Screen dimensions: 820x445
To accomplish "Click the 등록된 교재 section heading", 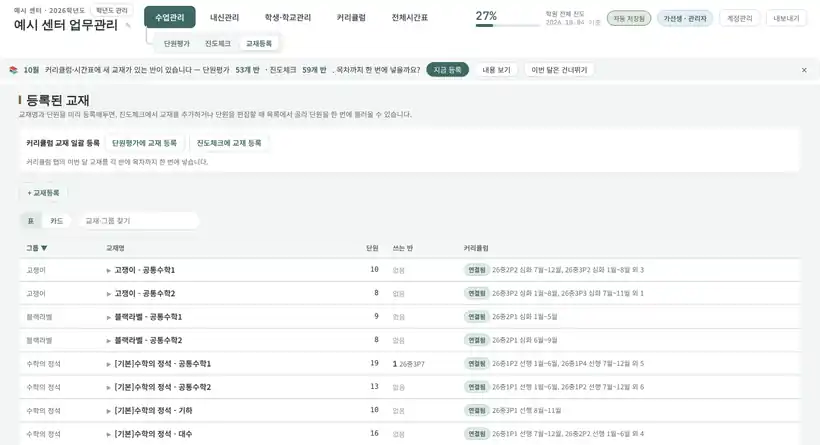I will 58,100.
